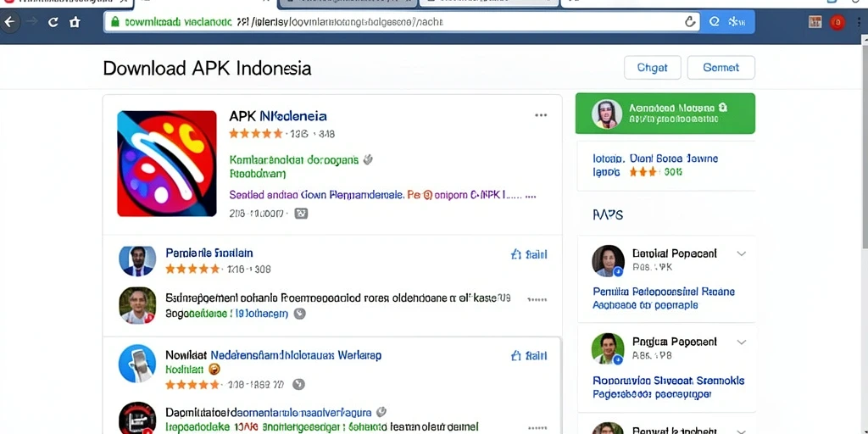Click avatar beside 'Pngua Papeanl'
This screenshot has height=434, width=868.
(x=608, y=348)
